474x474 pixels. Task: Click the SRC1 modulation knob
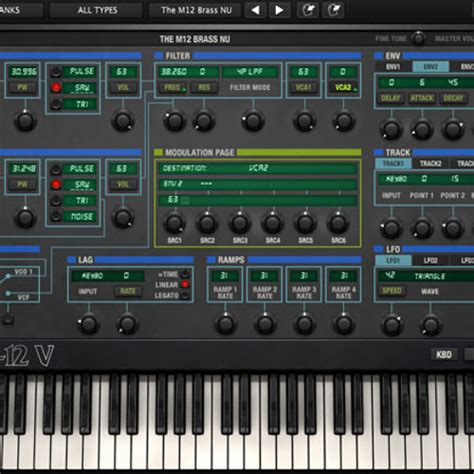click(174, 223)
